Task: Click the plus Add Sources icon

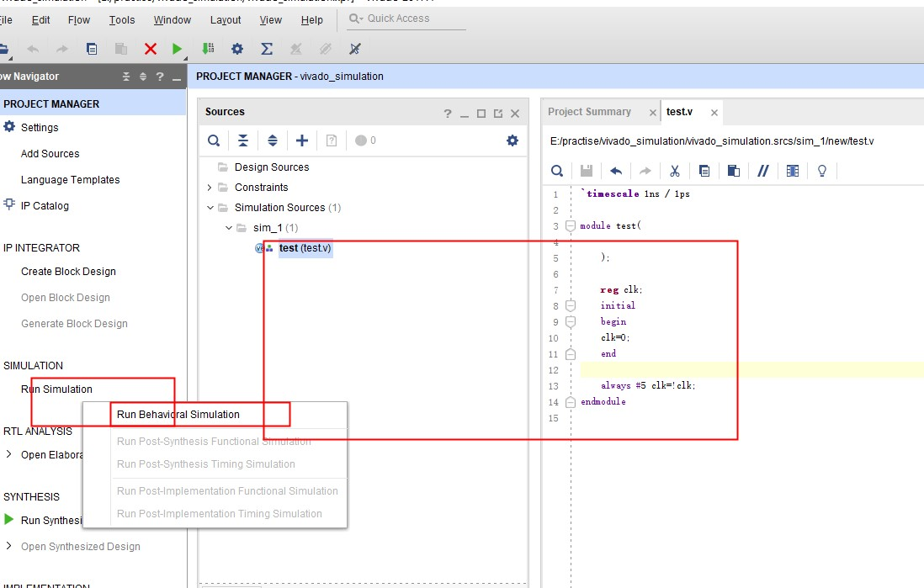Action: pyautogui.click(x=302, y=140)
